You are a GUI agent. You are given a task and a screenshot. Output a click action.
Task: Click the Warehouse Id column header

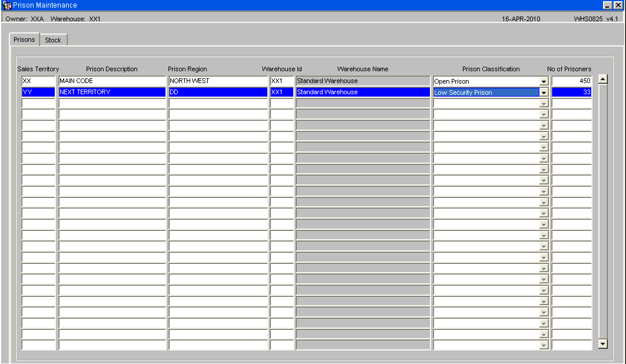282,69
